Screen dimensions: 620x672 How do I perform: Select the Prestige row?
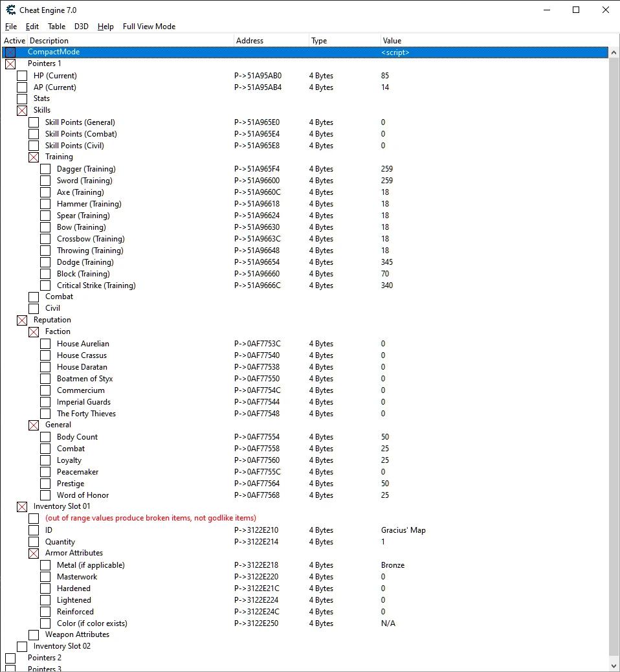click(305, 484)
